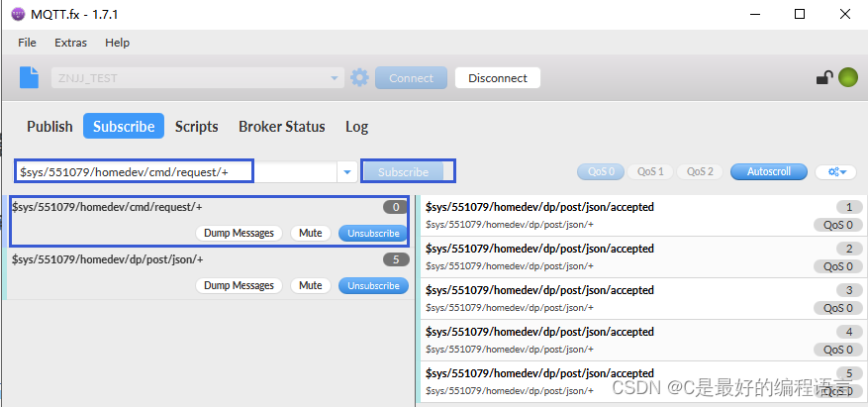Mute the cmd/request/+ subscription
This screenshot has width=868, height=407.
(x=311, y=233)
